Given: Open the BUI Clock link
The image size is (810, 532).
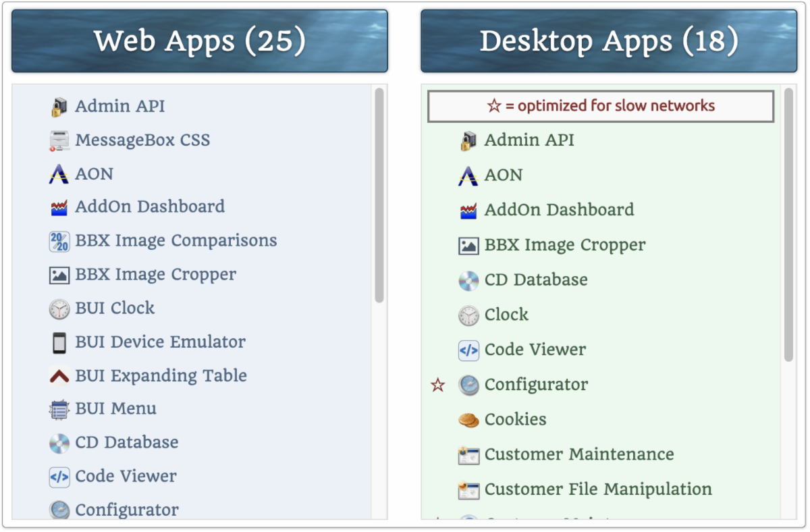Looking at the screenshot, I should coord(115,309).
